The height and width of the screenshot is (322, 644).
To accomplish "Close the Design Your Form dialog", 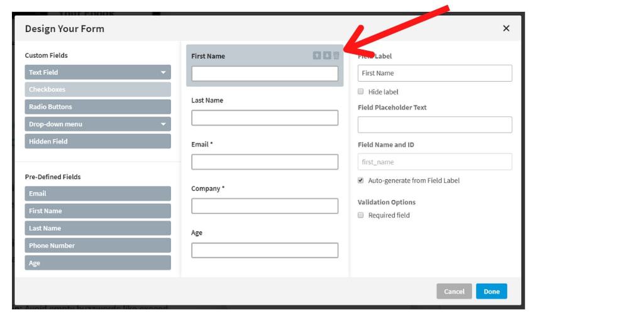I will (x=506, y=28).
